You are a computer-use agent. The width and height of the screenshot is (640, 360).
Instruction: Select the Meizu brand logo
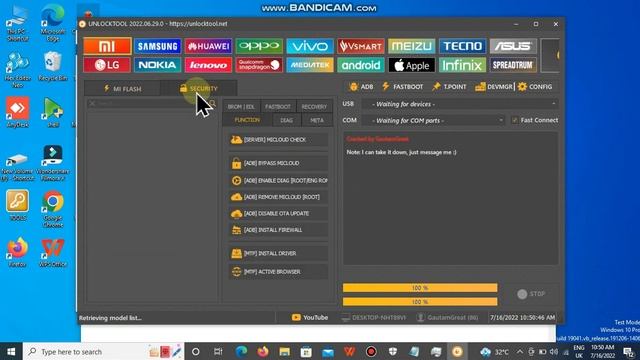click(411, 46)
